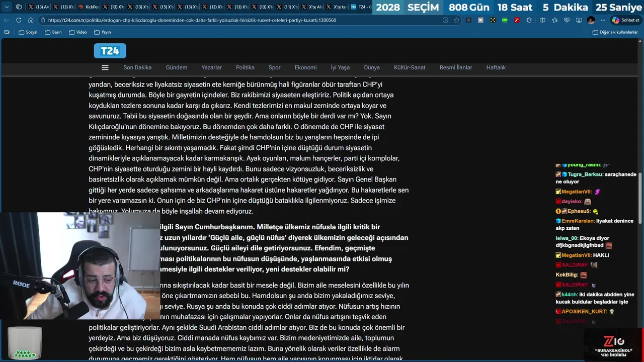Image resolution: width=644 pixels, height=362 pixels.
Task: Open the Sosyal bookmarks folder
Action: 28,32
